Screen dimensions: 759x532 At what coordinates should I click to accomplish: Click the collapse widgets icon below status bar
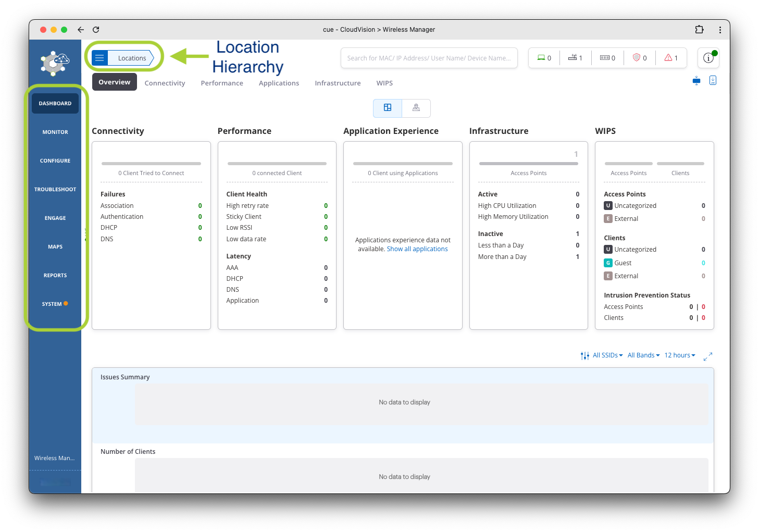696,81
